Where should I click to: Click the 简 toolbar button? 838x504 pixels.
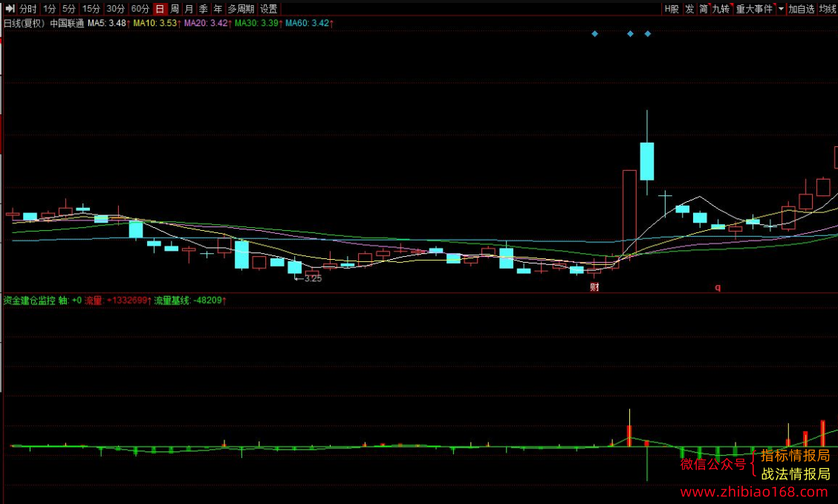704,9
